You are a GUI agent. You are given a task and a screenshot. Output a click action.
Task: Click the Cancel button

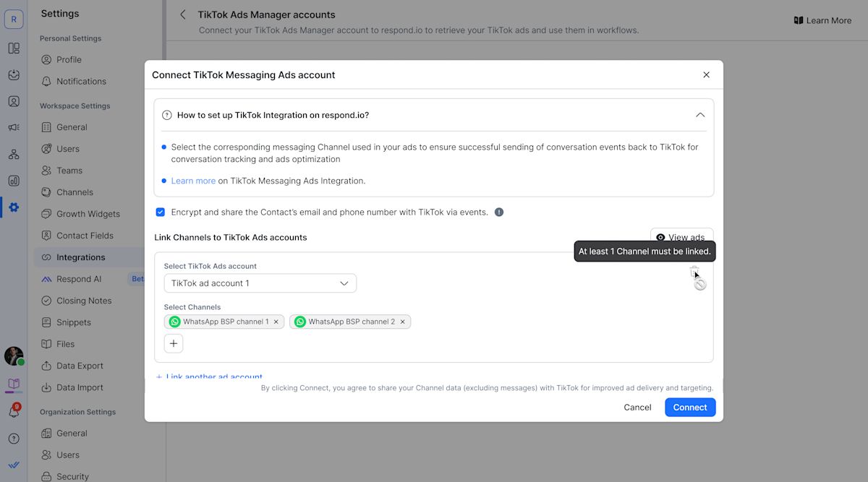pos(637,407)
